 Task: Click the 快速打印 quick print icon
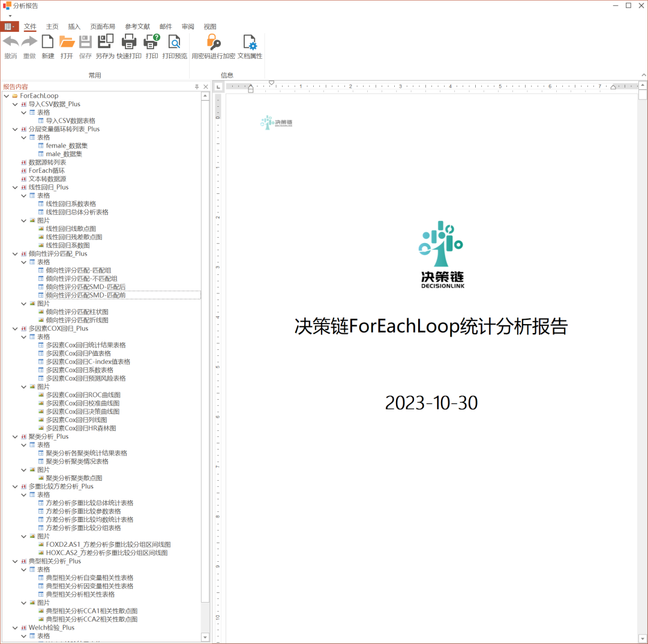[x=129, y=42]
